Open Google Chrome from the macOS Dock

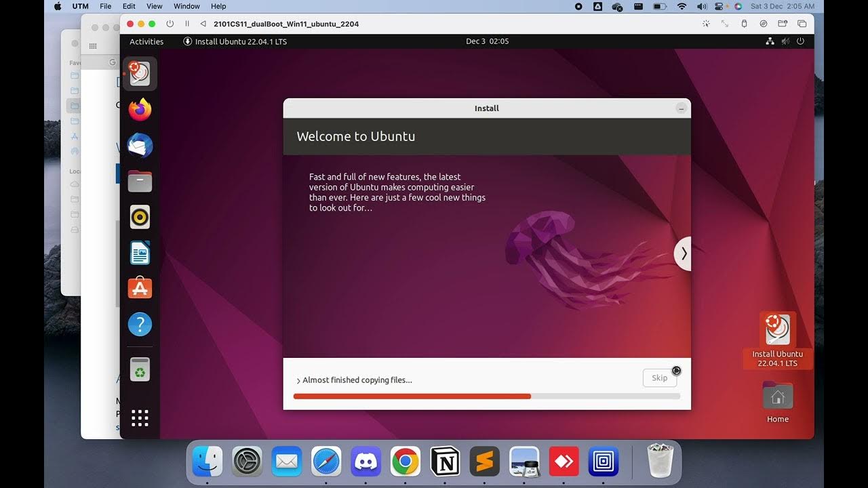click(405, 462)
